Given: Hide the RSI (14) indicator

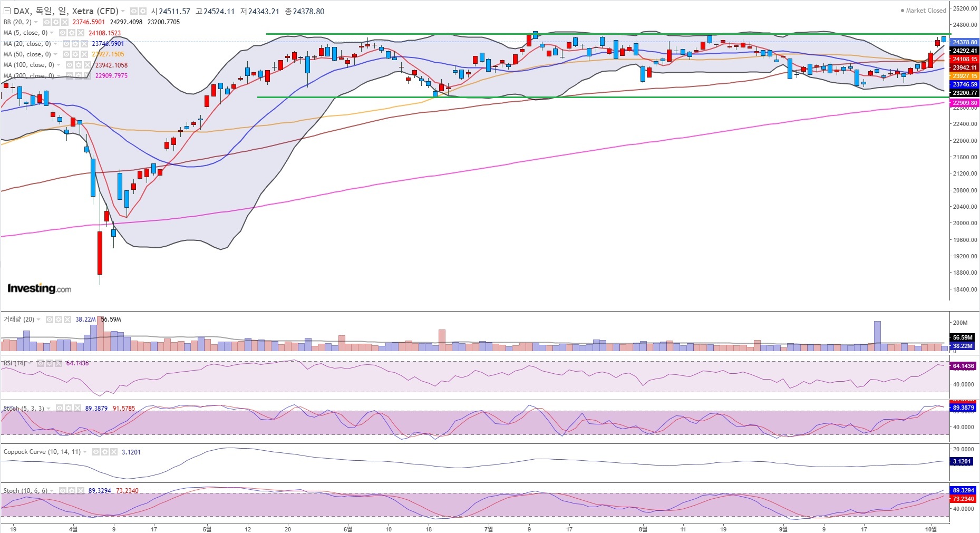Looking at the screenshot, I should [x=40, y=363].
